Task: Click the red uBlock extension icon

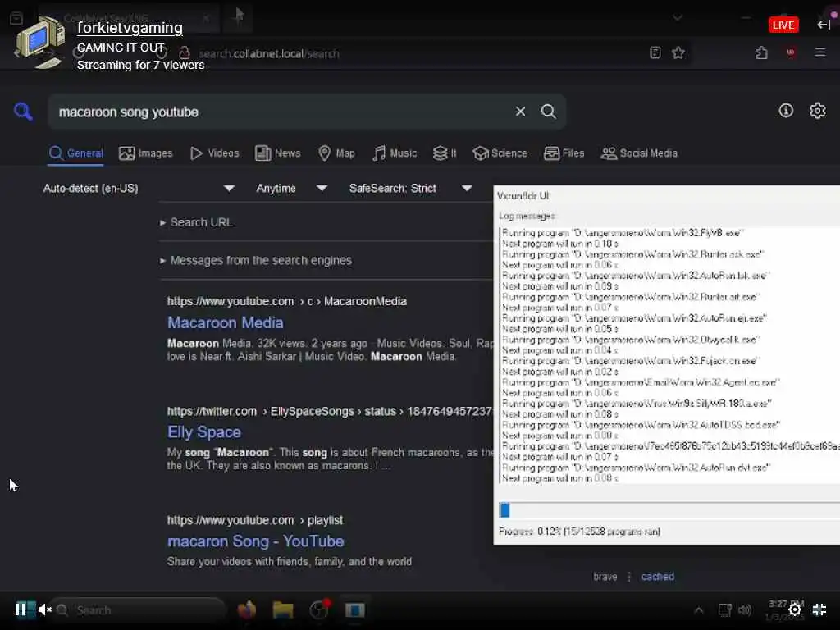Action: pos(790,52)
